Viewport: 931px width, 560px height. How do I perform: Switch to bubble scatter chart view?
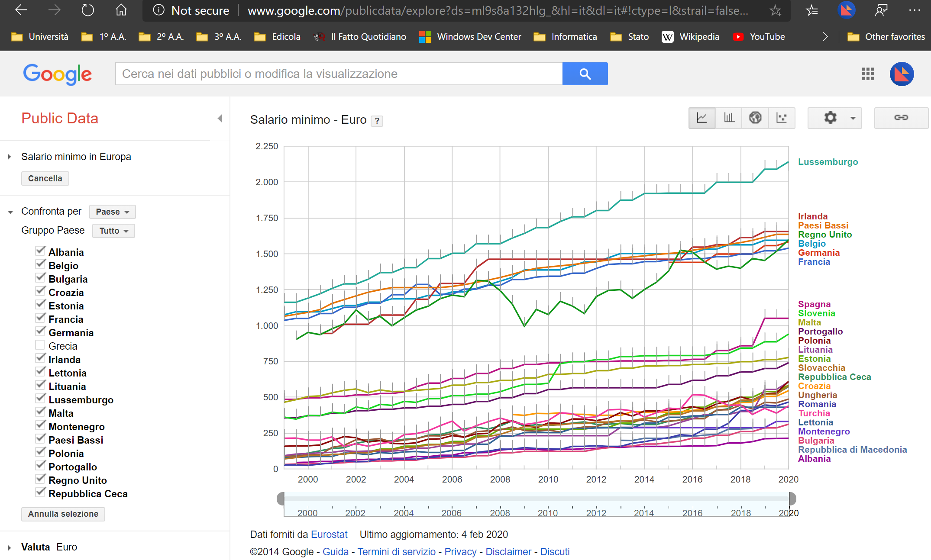782,118
